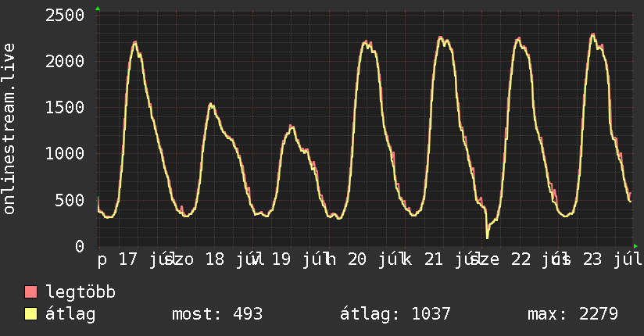Click the 2500 y-axis label
The image size is (644, 336).
click(65, 16)
